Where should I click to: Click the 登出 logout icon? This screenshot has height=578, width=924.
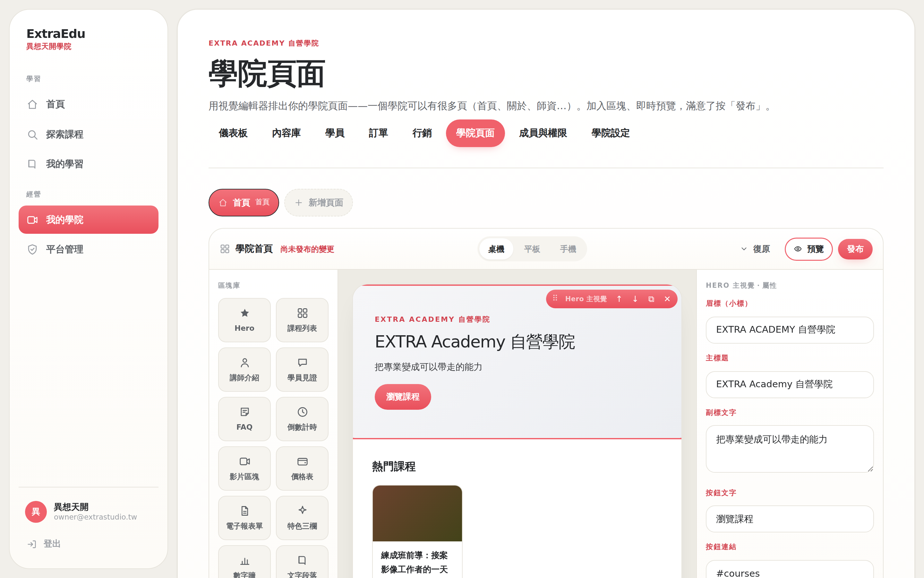click(x=32, y=544)
